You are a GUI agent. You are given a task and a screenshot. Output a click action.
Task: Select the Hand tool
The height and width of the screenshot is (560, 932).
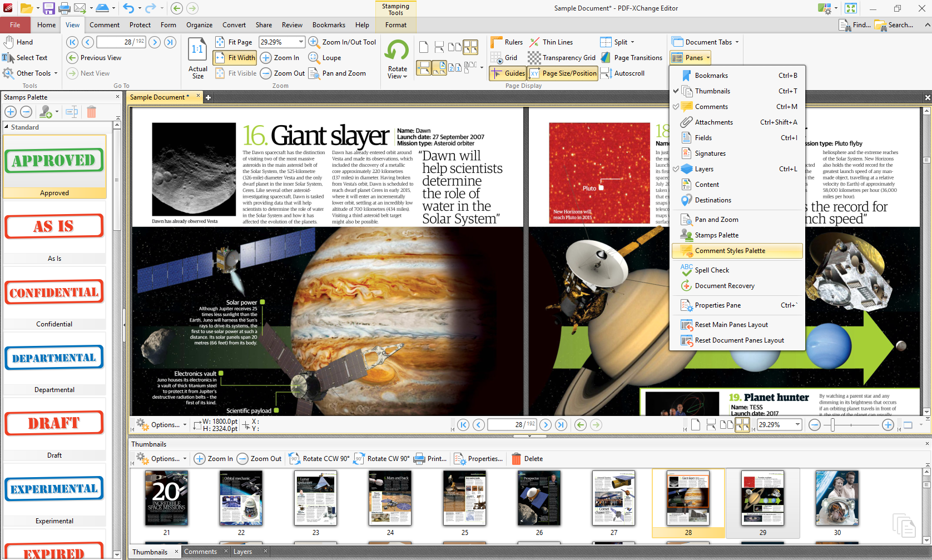tap(18, 42)
